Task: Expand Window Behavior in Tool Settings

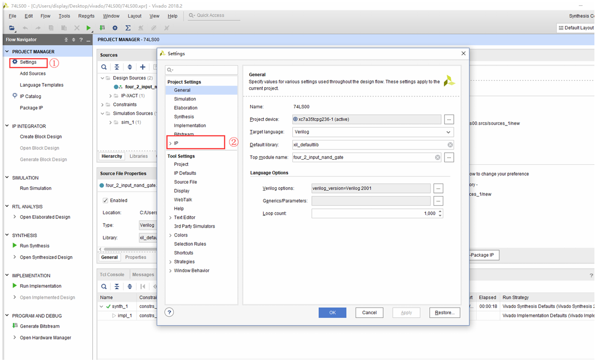Action: pos(170,271)
